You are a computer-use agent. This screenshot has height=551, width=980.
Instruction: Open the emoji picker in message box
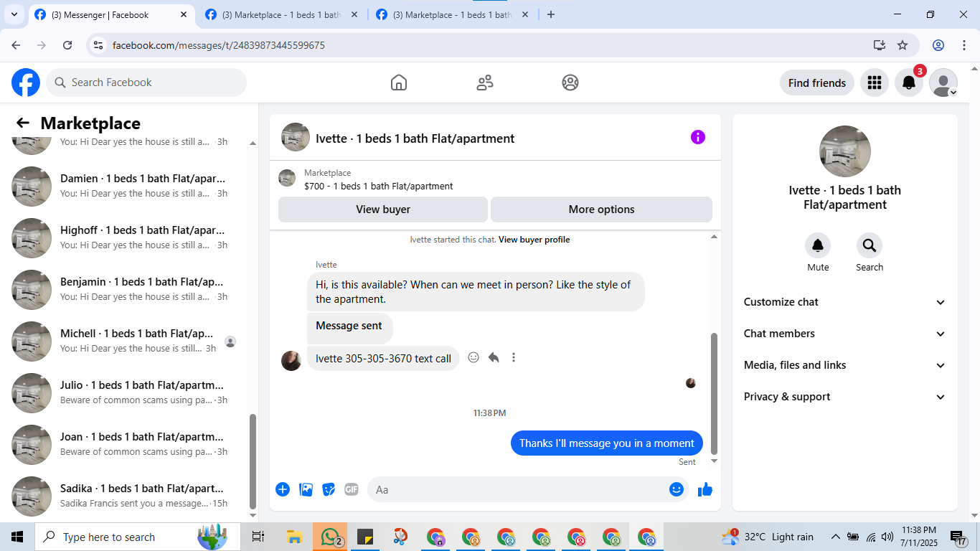677,489
